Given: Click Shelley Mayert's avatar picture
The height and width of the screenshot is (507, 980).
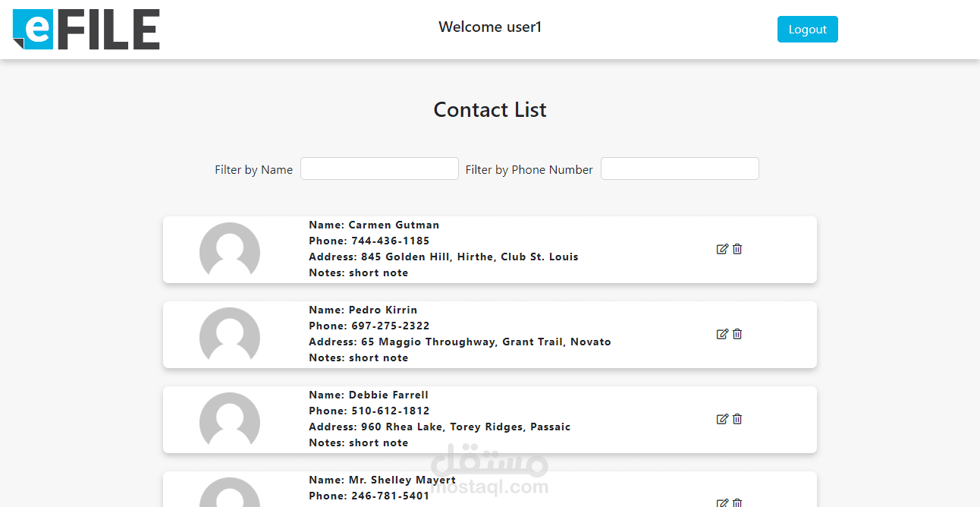Looking at the screenshot, I should (x=230, y=497).
